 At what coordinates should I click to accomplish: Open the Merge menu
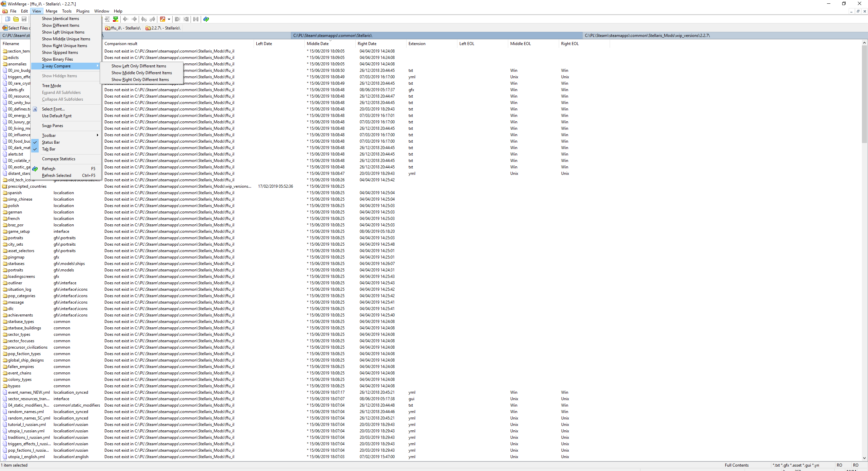(x=51, y=11)
